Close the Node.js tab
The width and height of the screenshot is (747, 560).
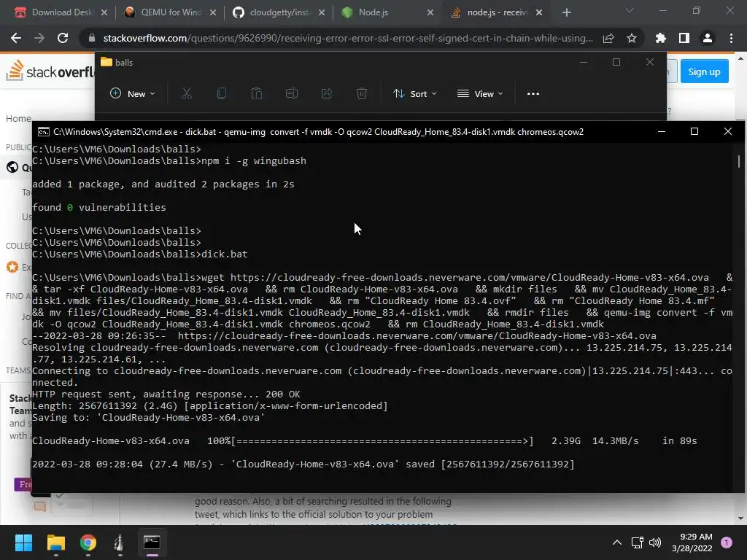pos(430,12)
